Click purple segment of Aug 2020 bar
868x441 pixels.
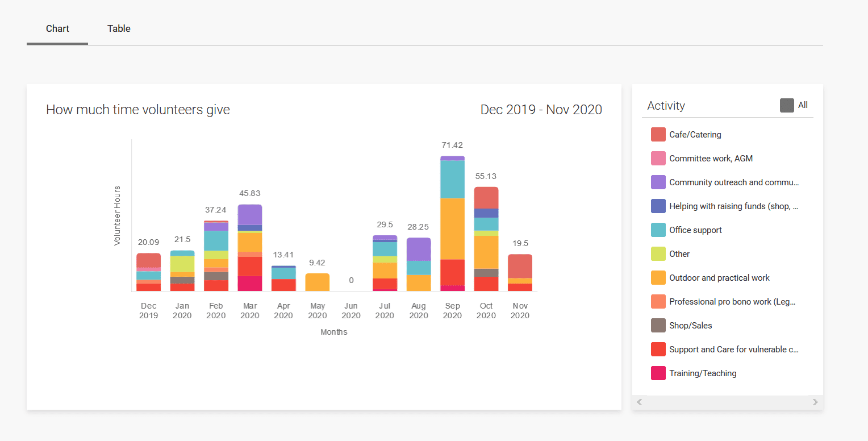tap(419, 249)
